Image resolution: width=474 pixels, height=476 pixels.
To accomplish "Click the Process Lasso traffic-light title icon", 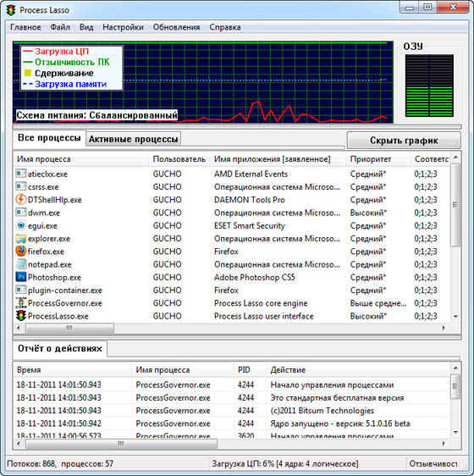I will [11, 10].
